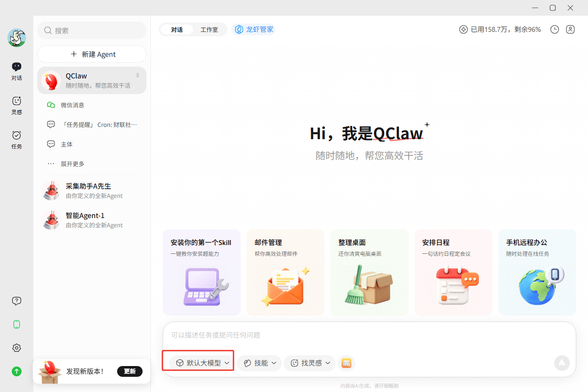588x392 pixels.
Task: Open the 技能 dropdown
Action: pyautogui.click(x=259, y=363)
